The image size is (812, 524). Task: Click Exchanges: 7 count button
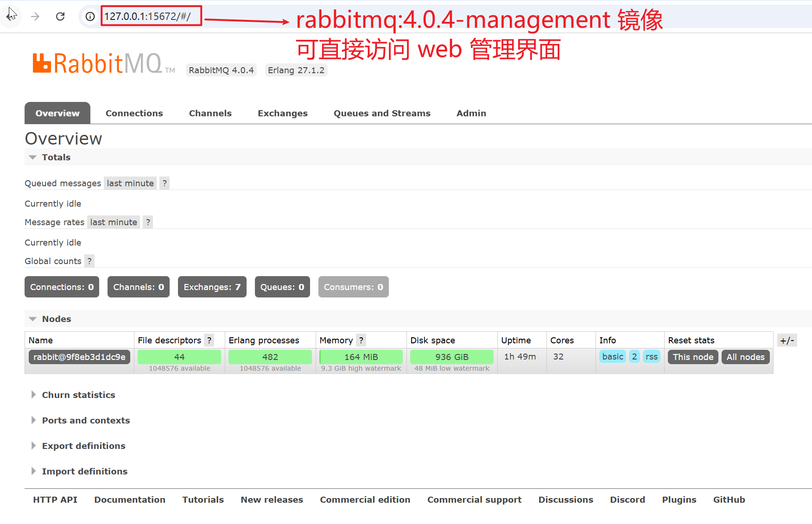coord(212,287)
